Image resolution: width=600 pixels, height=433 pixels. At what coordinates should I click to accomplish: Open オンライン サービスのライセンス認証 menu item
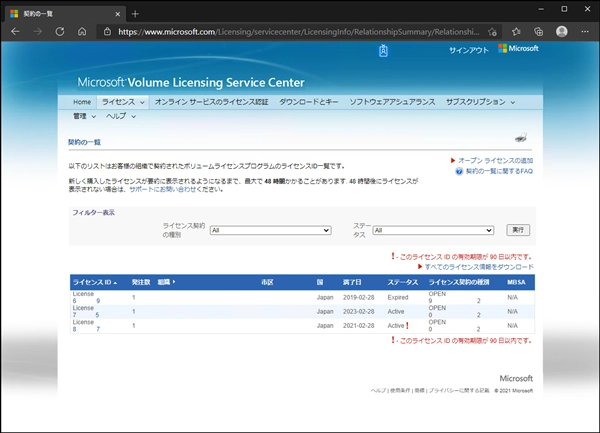coord(211,102)
